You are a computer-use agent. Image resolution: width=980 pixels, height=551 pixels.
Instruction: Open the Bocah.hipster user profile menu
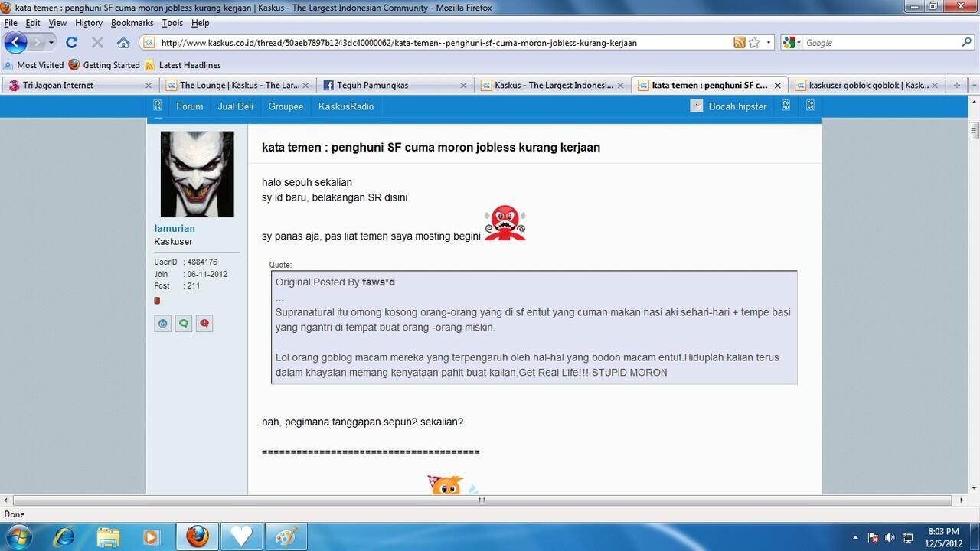tap(737, 106)
